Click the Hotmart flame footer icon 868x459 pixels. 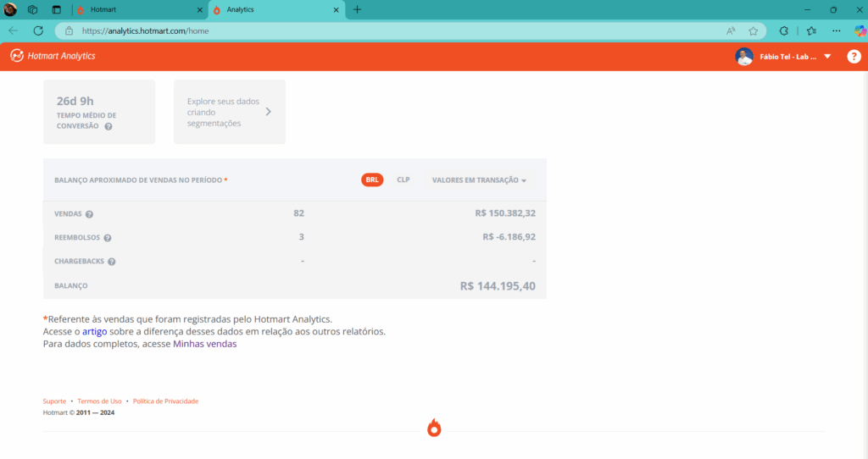[434, 428]
